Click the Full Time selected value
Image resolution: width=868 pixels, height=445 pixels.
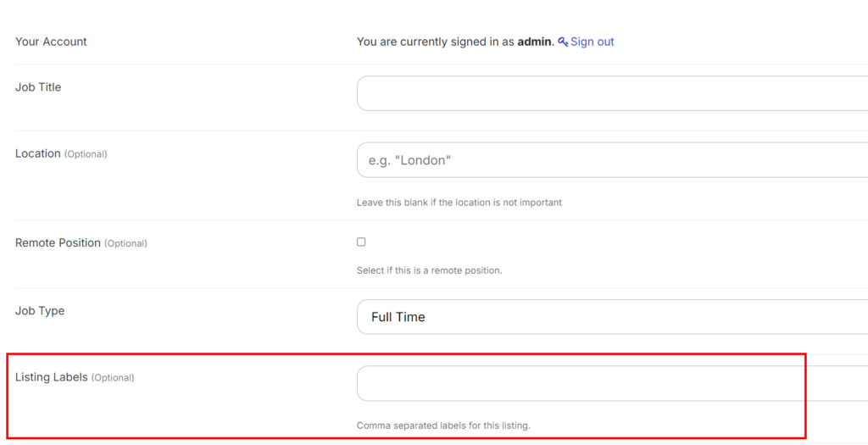pyautogui.click(x=398, y=317)
